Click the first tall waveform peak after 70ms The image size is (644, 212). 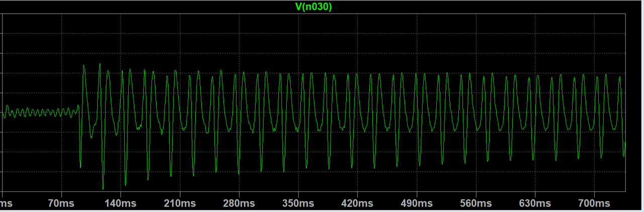point(84,66)
